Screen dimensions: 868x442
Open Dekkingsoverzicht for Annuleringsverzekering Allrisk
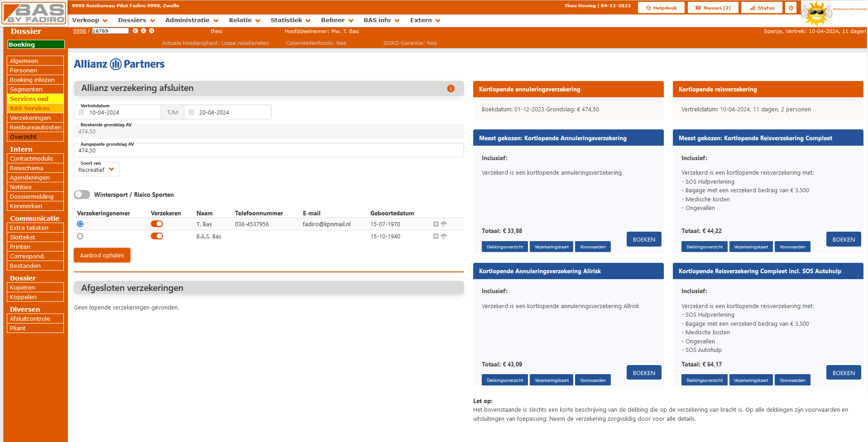click(x=505, y=380)
